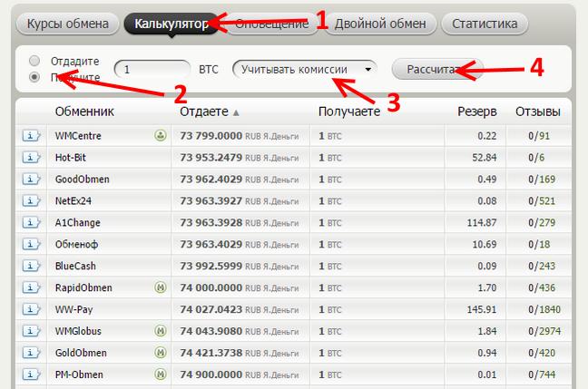Open info icon for RapidObmen row
Viewport: 588px width, 389px height.
point(31,287)
